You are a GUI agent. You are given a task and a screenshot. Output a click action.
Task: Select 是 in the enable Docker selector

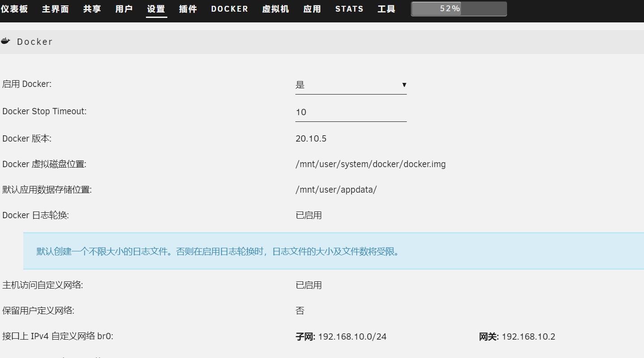[x=300, y=85]
